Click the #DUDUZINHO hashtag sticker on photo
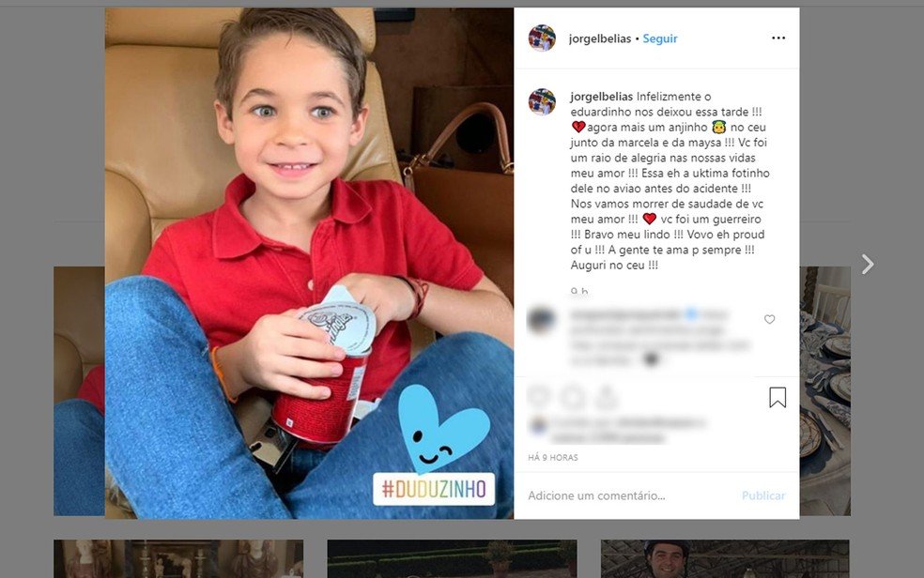The width and height of the screenshot is (924, 578). 434,489
